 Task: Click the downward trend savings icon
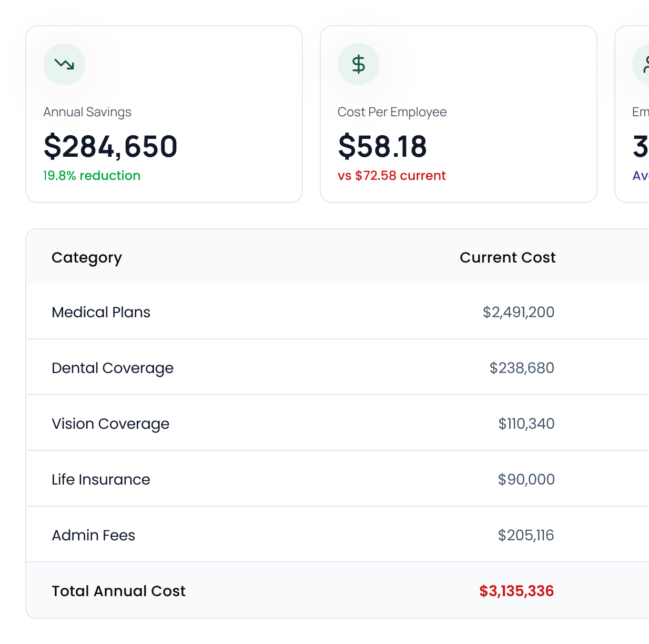64,64
